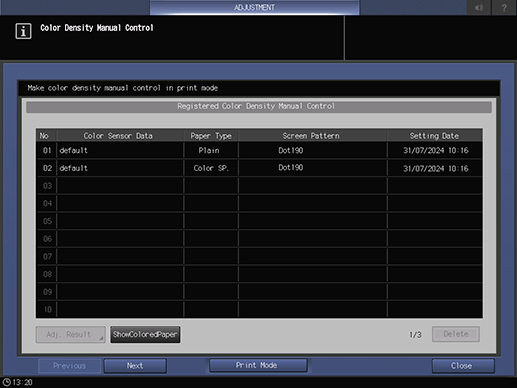Click the speaker volume icon
This screenshot has width=517, height=388.
(x=479, y=7)
